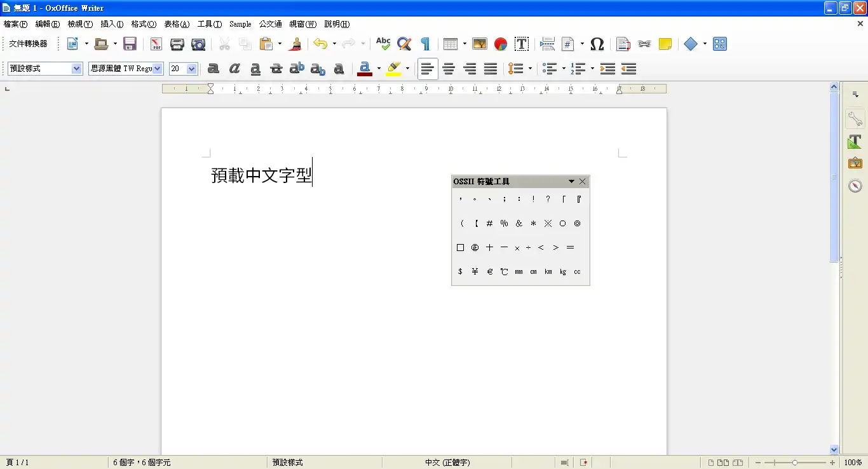The height and width of the screenshot is (469, 868).
Task: Open the paragraph style dropdown
Action: tap(77, 69)
